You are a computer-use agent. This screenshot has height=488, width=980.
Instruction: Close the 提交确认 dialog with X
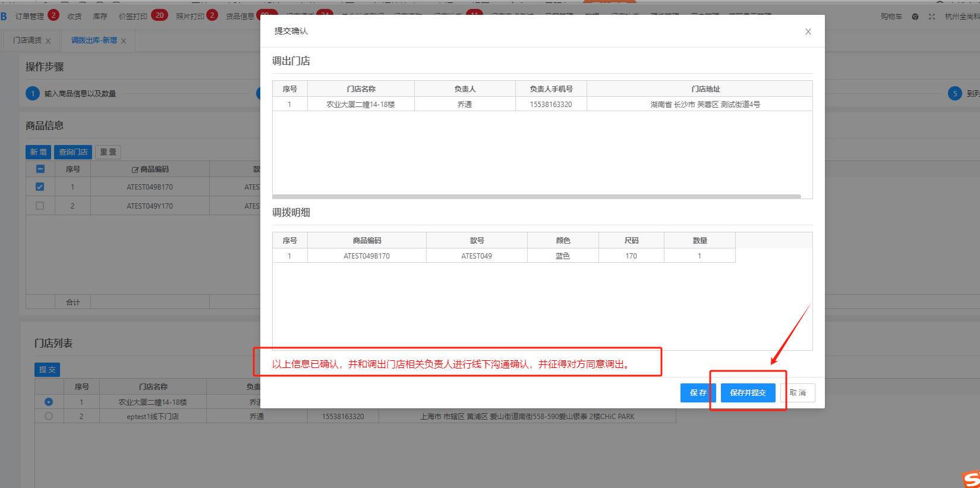point(808,32)
